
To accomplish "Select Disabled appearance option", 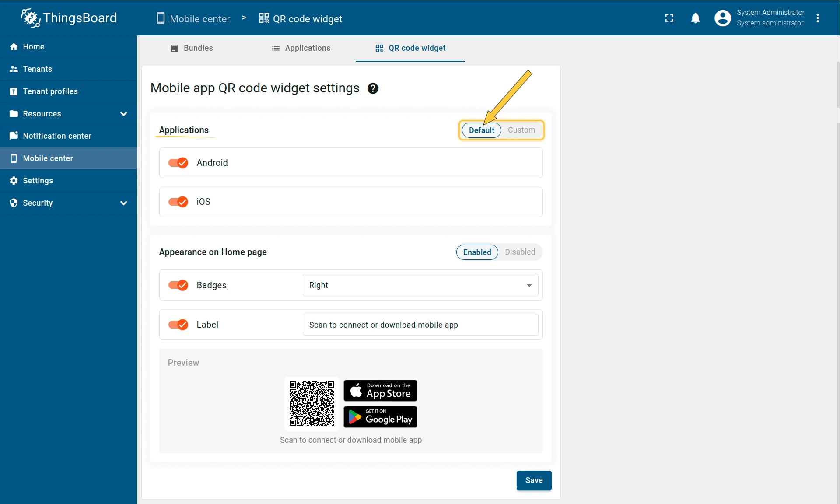I will [x=520, y=252].
